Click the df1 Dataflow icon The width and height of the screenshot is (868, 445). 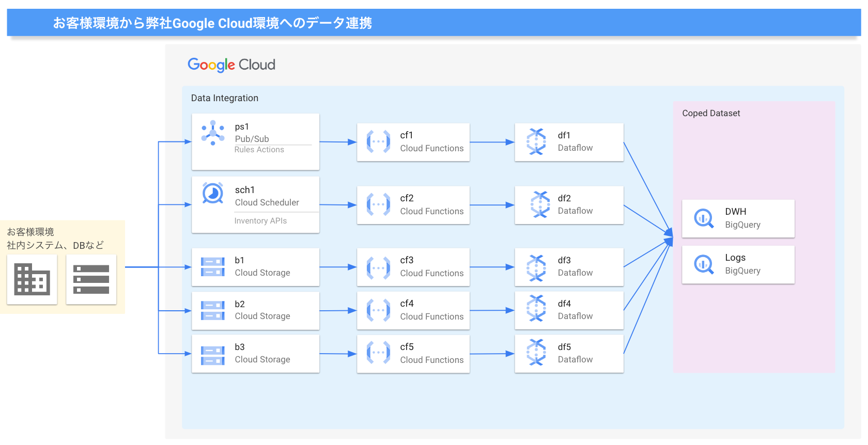pos(536,141)
